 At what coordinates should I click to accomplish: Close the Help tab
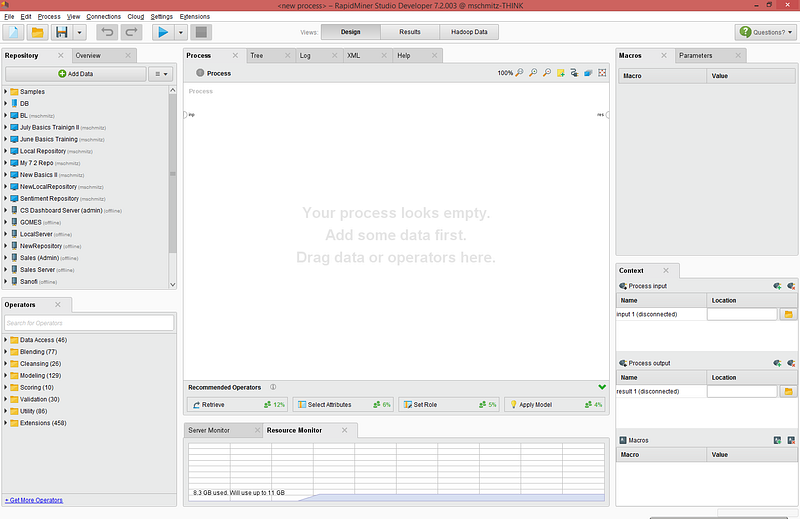point(434,55)
